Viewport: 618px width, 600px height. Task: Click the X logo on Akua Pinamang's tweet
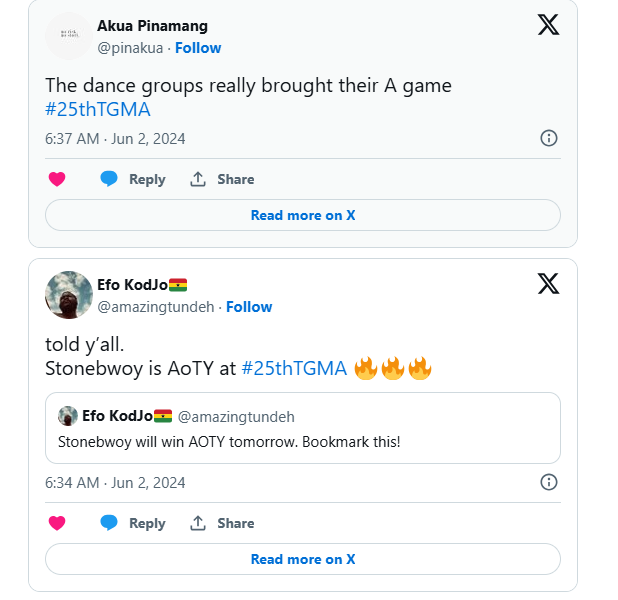(x=548, y=25)
